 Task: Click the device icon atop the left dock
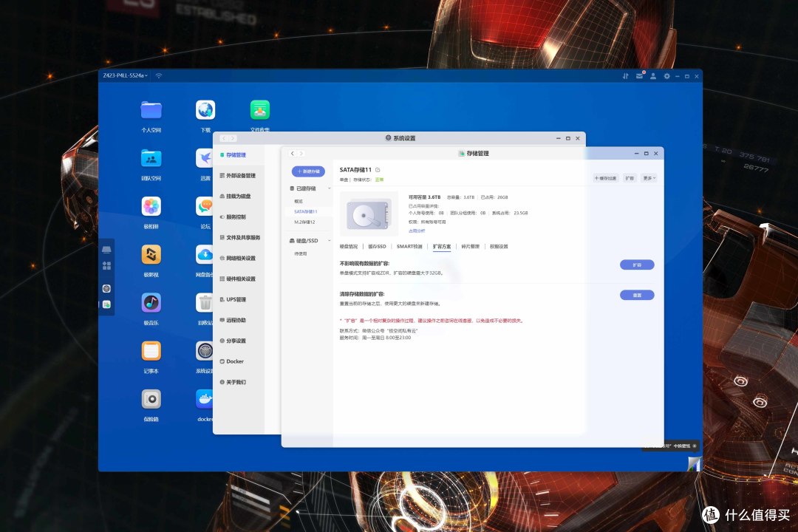tap(106, 250)
